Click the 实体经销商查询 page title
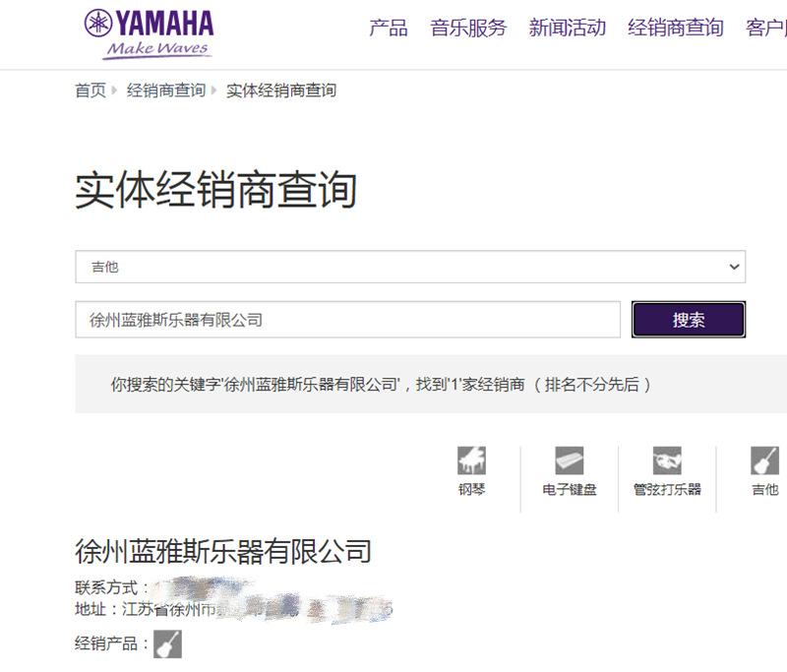Screen dimensions: 787x672 pos(215,190)
